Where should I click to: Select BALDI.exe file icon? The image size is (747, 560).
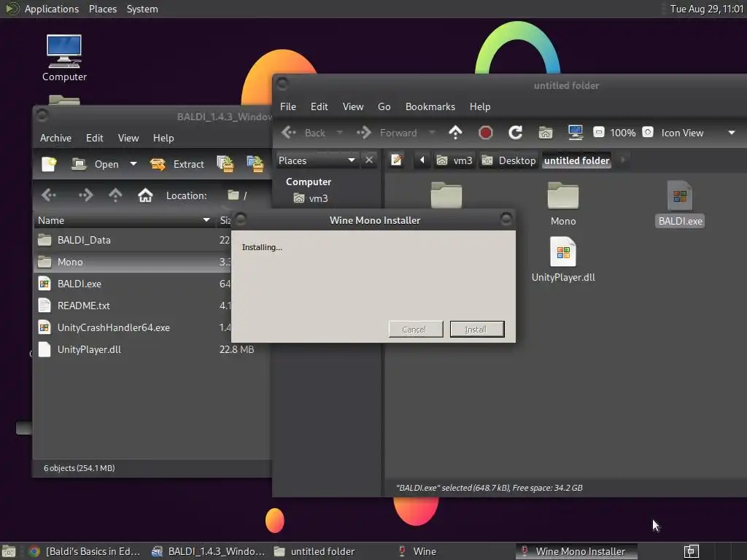(680, 204)
